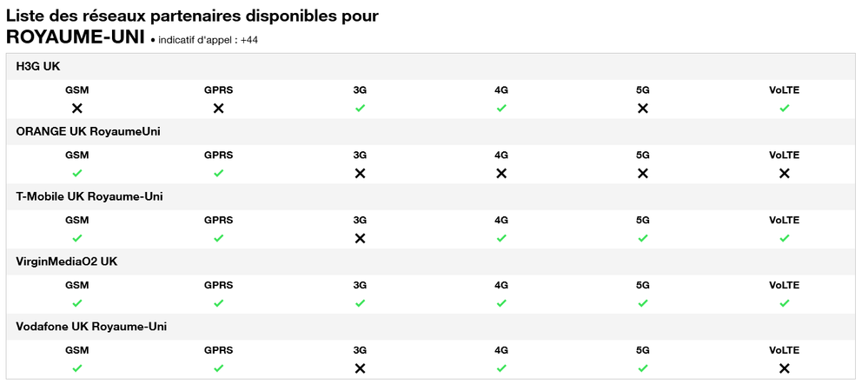Click the Vodafone UK GSM green checkmark

click(77, 369)
